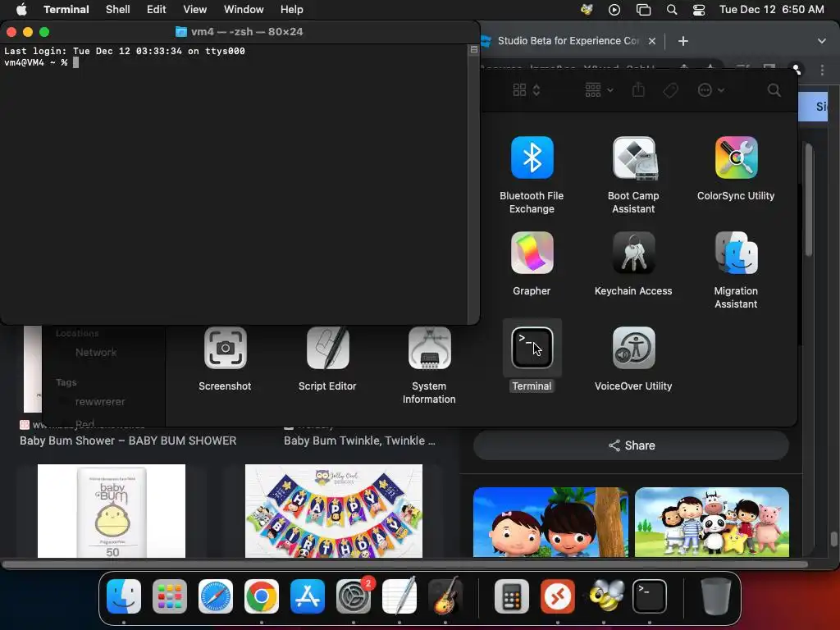Open Google Chrome from the Dock
Screen dimensions: 840x630
262,596
